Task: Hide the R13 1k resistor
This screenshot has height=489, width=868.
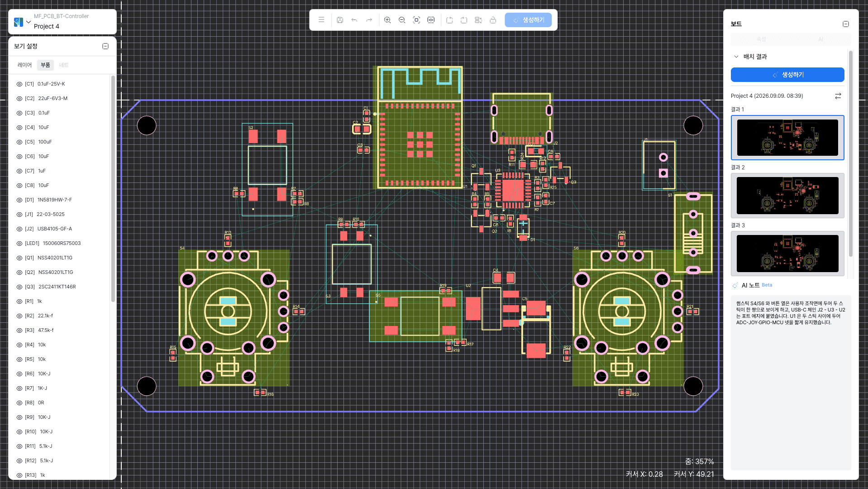Action: pos(19,475)
